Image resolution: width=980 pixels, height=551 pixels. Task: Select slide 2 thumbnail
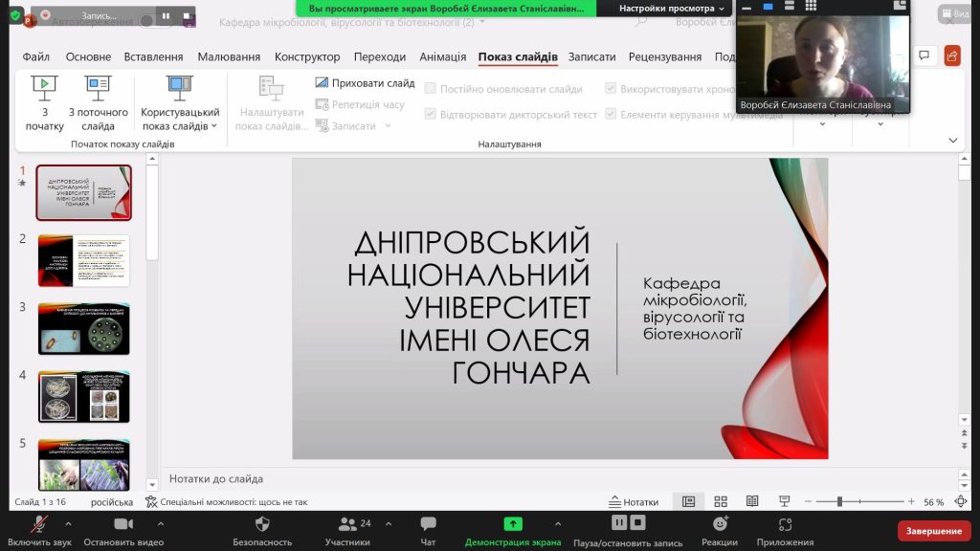point(84,260)
